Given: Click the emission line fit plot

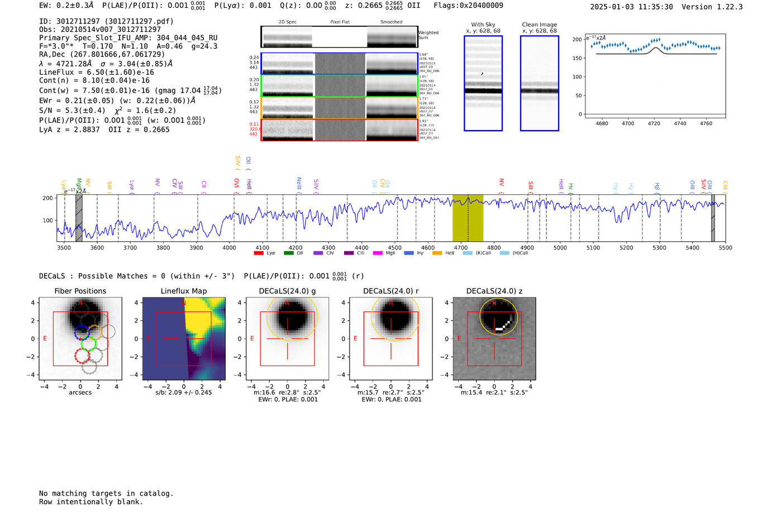Looking at the screenshot, I should (655, 76).
